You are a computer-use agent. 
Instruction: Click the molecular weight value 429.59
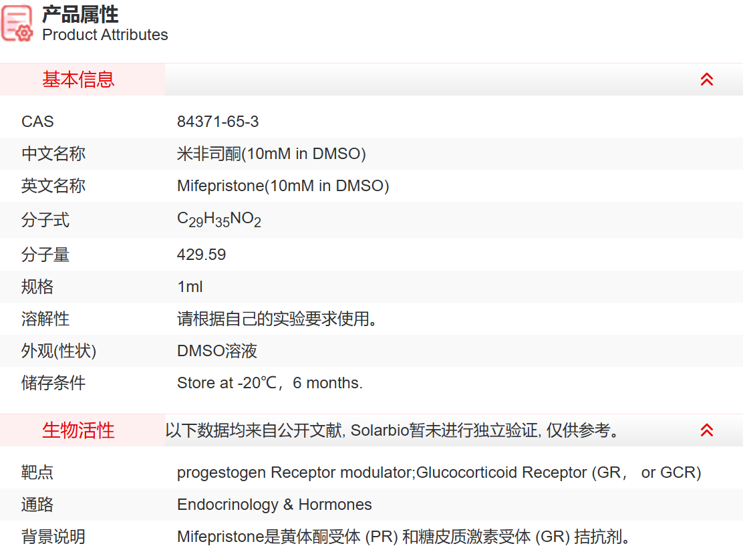pos(201,255)
